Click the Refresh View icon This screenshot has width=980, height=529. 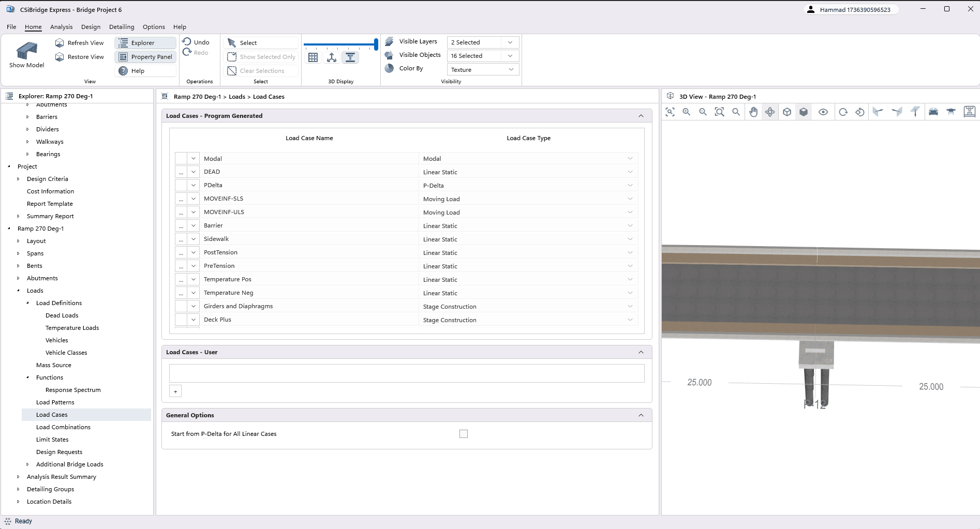click(60, 43)
